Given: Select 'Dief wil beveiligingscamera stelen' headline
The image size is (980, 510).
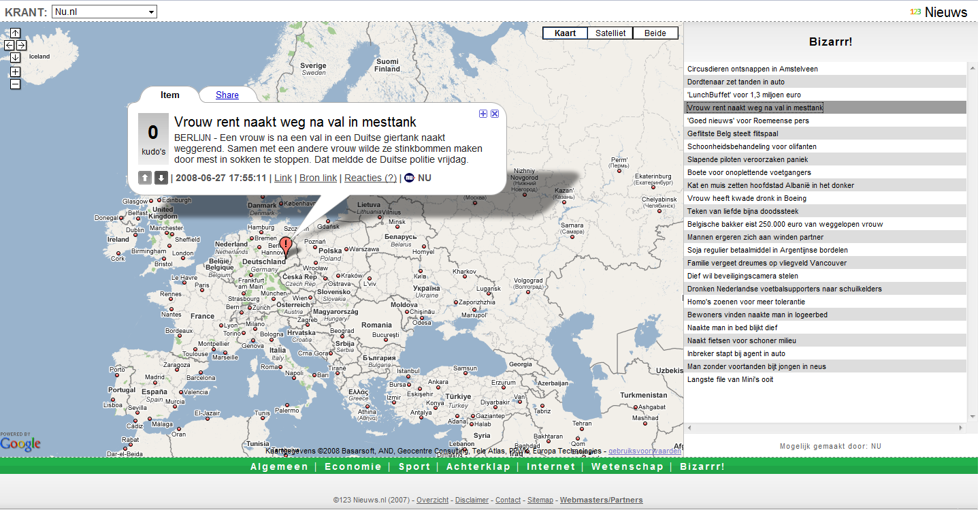Looking at the screenshot, I should 825,276.
